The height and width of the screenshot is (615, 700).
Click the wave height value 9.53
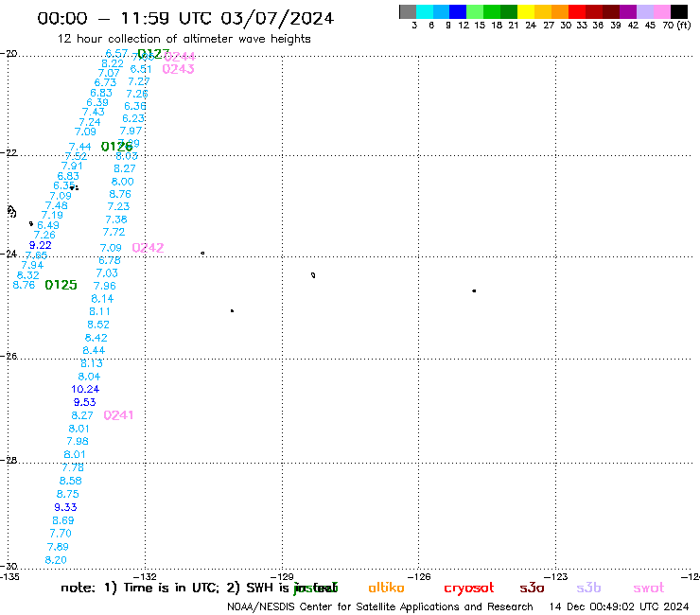click(x=85, y=402)
